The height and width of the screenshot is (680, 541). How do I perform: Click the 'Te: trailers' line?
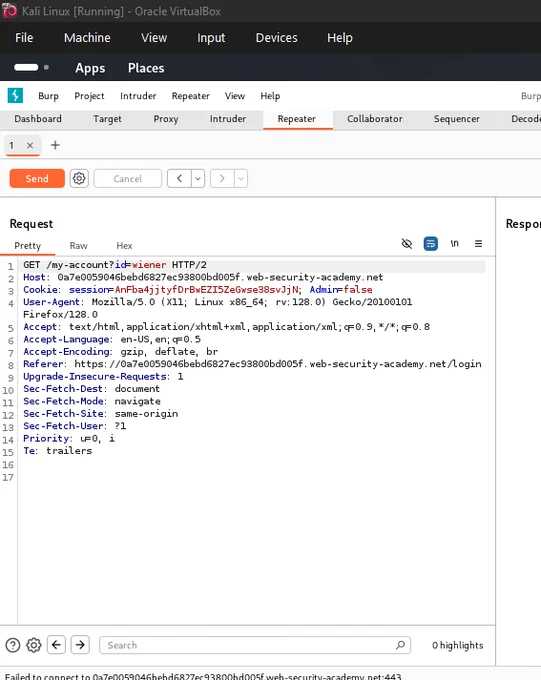pos(58,451)
